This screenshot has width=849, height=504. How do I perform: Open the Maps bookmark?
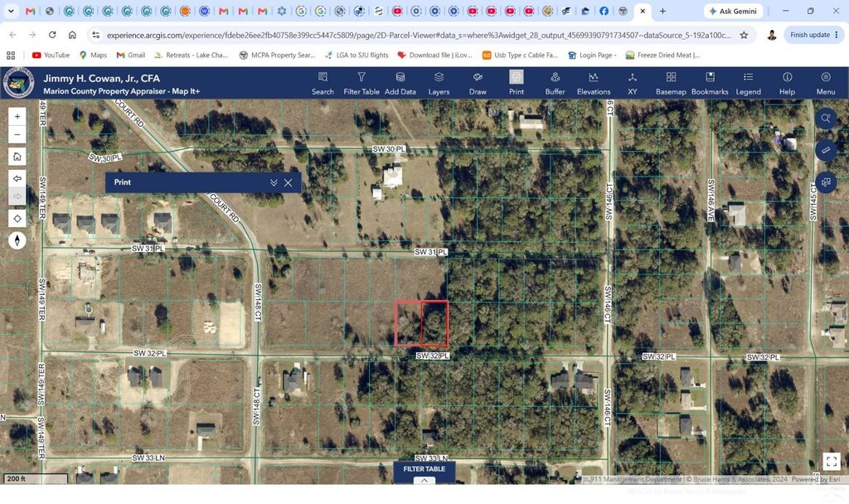[93, 55]
